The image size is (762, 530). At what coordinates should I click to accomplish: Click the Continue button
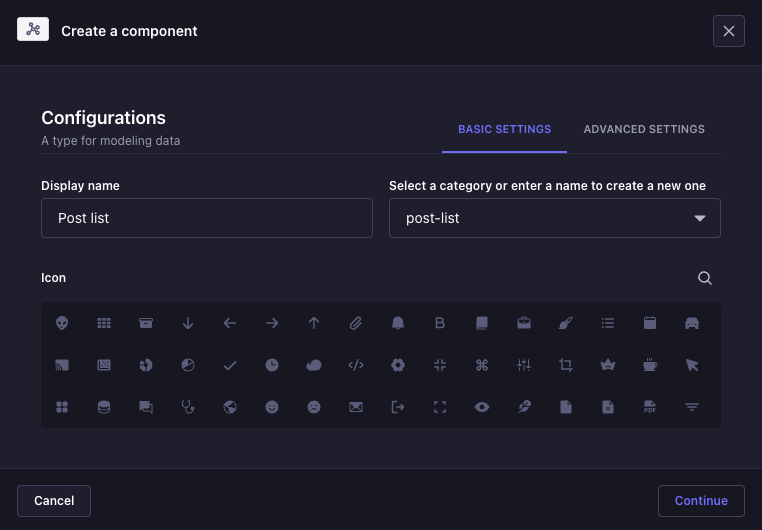[x=701, y=500]
